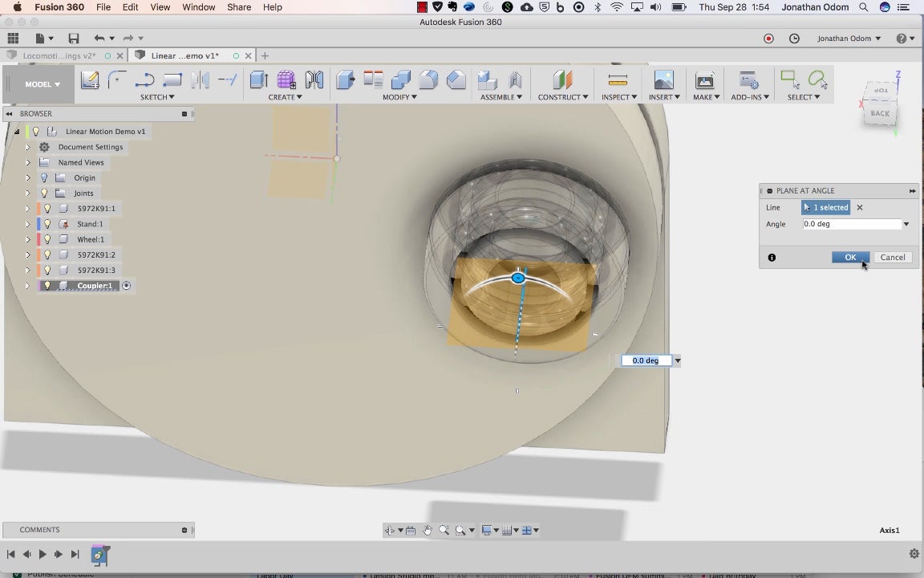Cancel the Plane At Angle dialog
The height and width of the screenshot is (578, 924).
[x=893, y=257]
